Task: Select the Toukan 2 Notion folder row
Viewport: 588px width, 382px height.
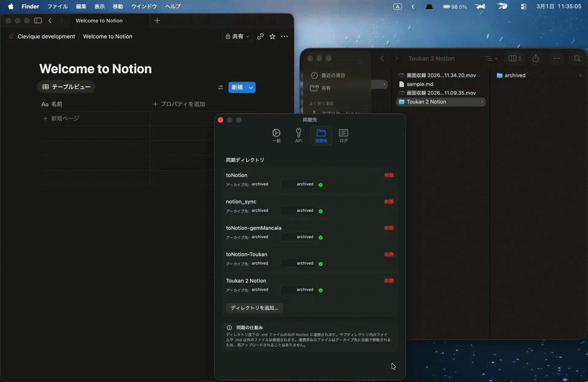Action: tap(441, 102)
